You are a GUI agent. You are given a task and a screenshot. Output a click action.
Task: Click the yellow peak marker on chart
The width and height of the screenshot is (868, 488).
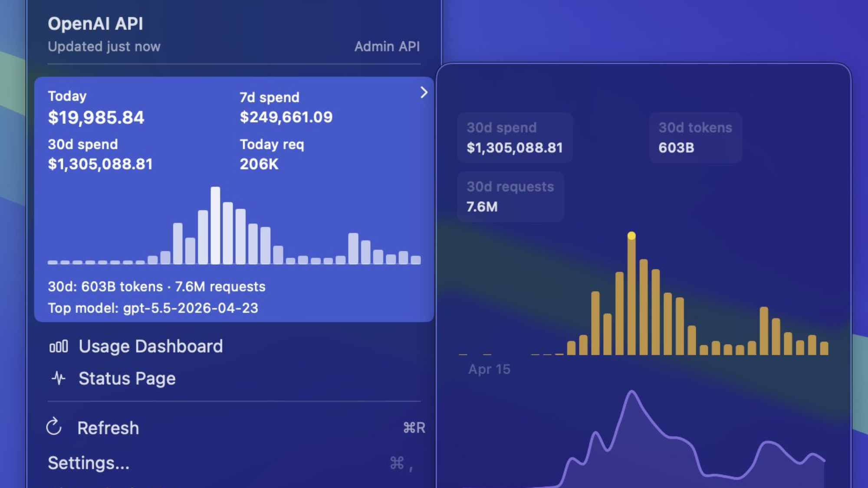pos(631,236)
